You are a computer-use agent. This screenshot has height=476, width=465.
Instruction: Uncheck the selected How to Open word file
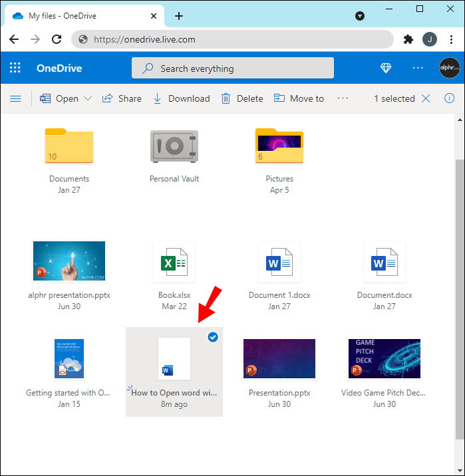[213, 337]
